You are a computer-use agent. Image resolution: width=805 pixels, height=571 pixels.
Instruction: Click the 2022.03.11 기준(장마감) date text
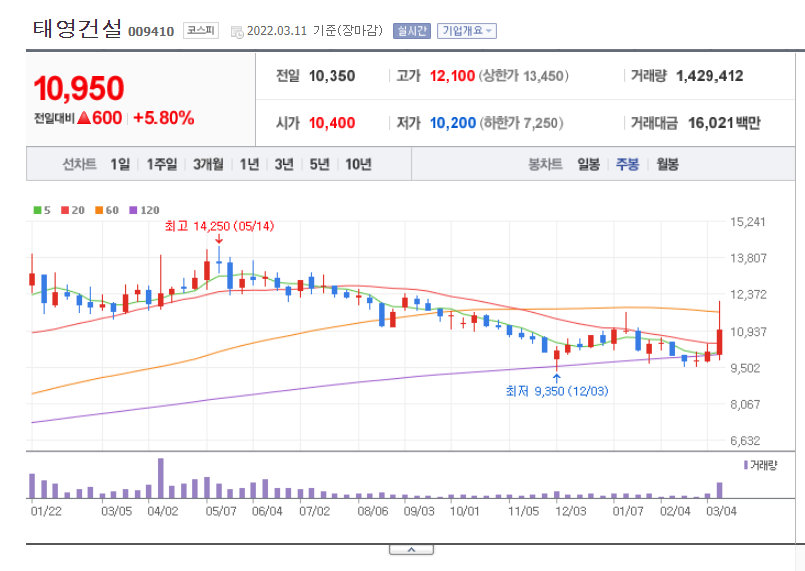pos(315,31)
